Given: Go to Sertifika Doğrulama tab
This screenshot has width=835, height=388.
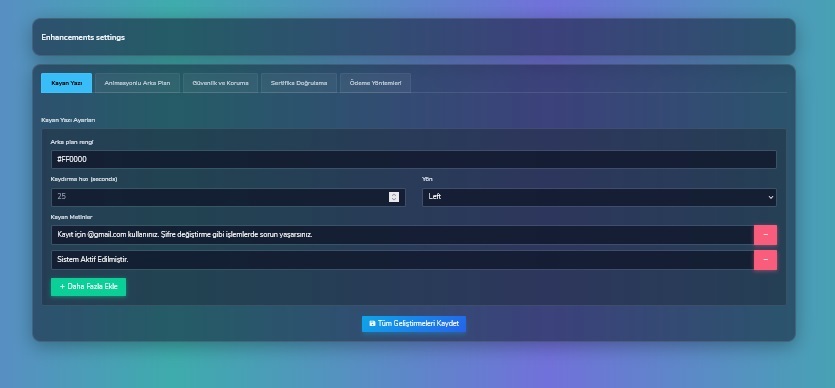Looking at the screenshot, I should (x=299, y=83).
